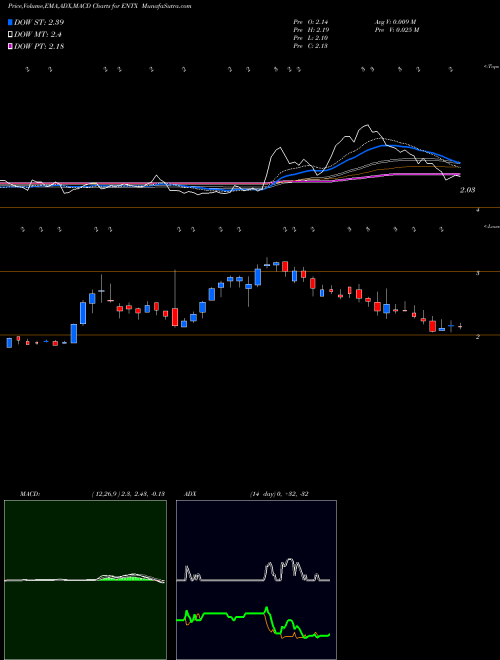This screenshot has height=660, width=500.
Task: Click the 'Avg V: 0.009 M' volume text
Action: coord(395,22)
